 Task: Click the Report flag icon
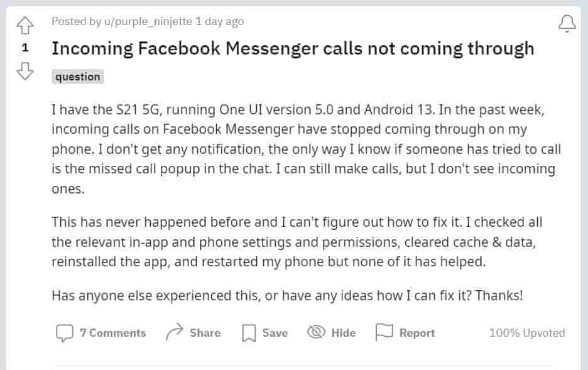(x=384, y=332)
